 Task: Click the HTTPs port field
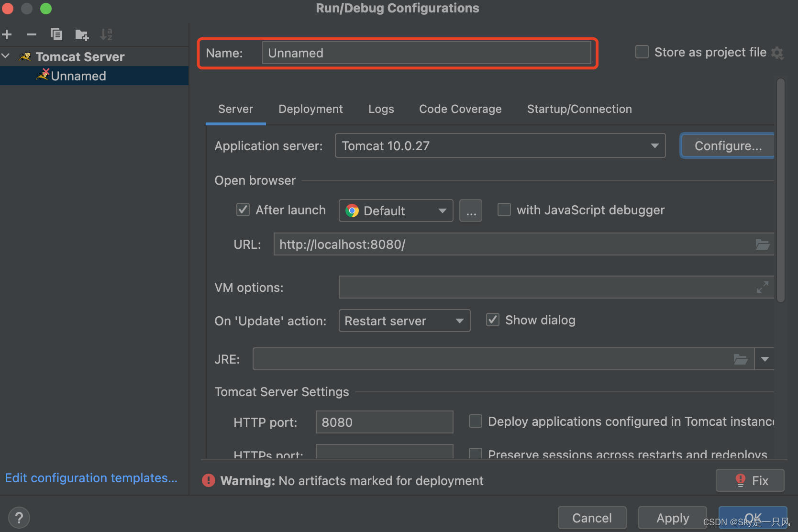click(x=385, y=452)
